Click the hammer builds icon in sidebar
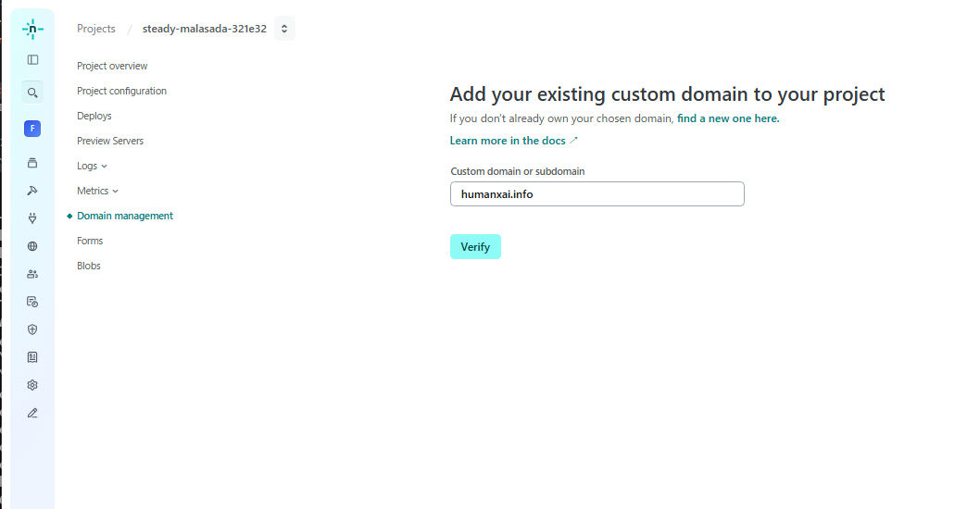Screen dimensions: 980x509 (x=32, y=191)
